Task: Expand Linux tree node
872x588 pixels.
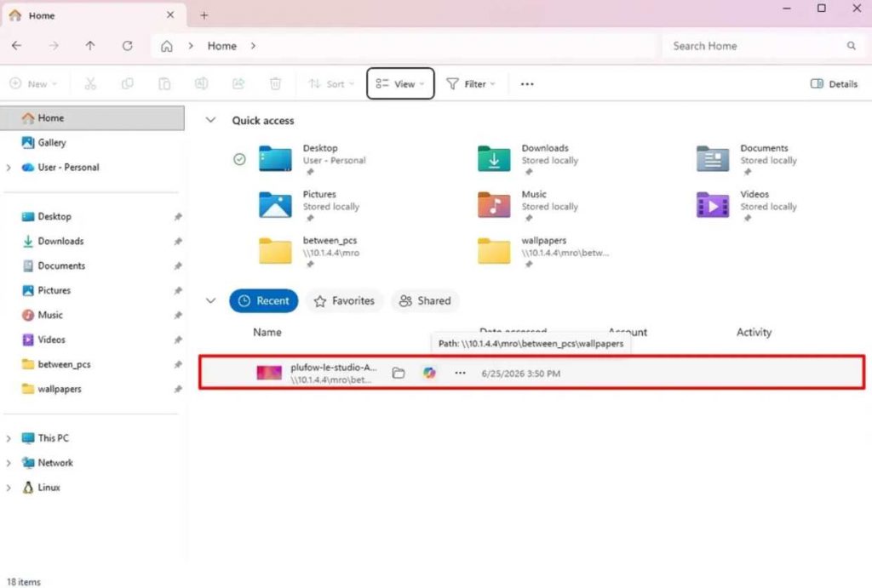Action: pyautogui.click(x=9, y=488)
